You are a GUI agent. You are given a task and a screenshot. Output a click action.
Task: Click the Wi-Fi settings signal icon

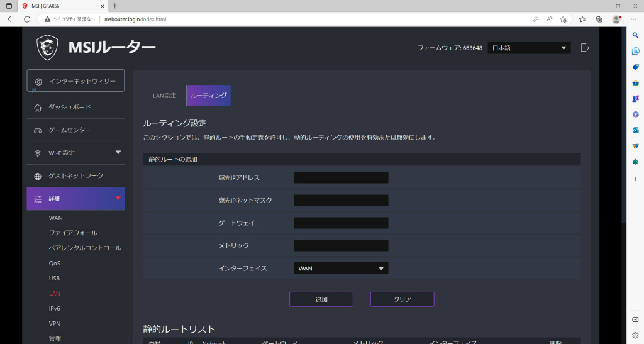(38, 153)
